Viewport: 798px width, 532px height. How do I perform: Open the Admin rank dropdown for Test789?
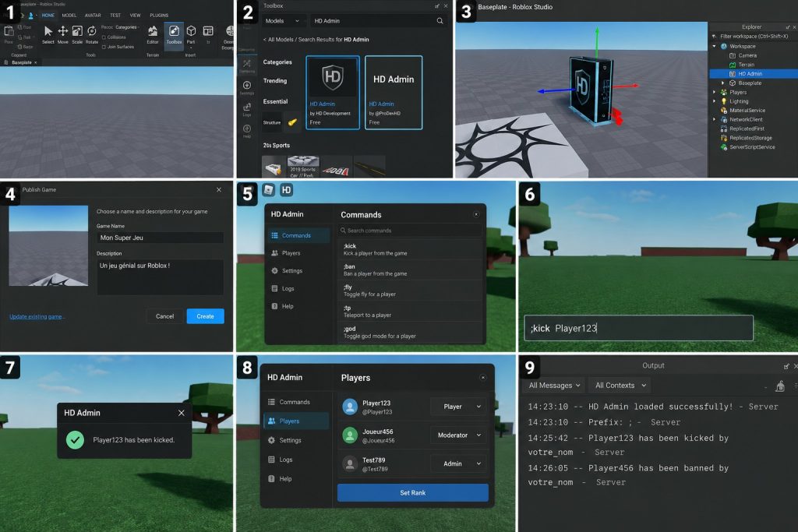(x=458, y=464)
